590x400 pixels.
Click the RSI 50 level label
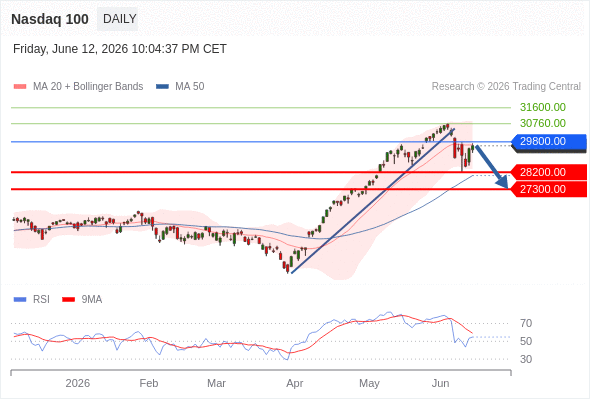[526, 341]
